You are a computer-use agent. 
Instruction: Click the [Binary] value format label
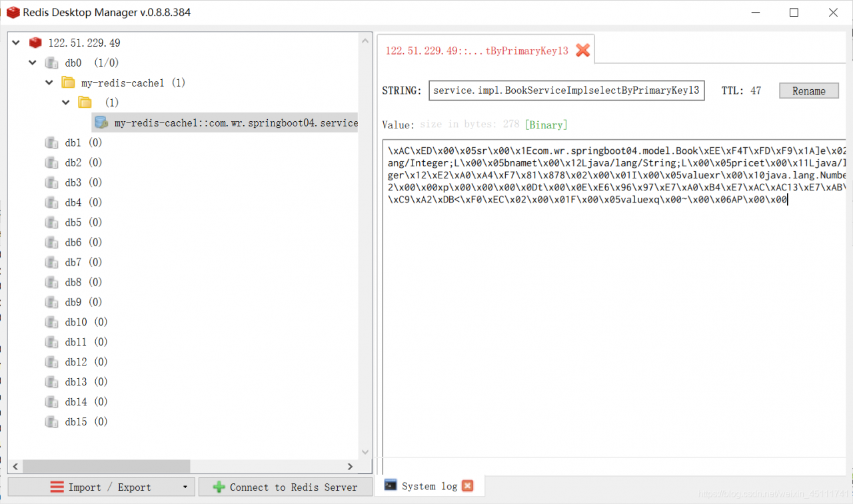pyautogui.click(x=546, y=125)
